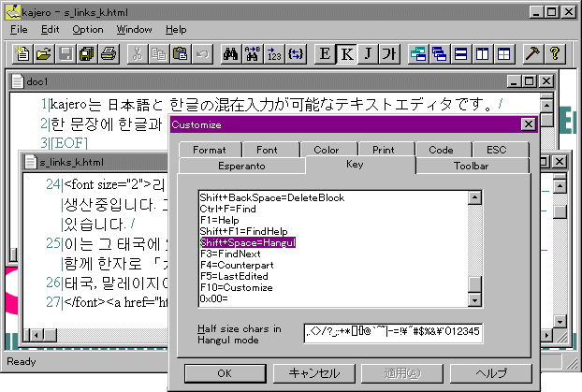Switch to Japanese J input mode
Viewport: 582px width, 392px height.
368,54
